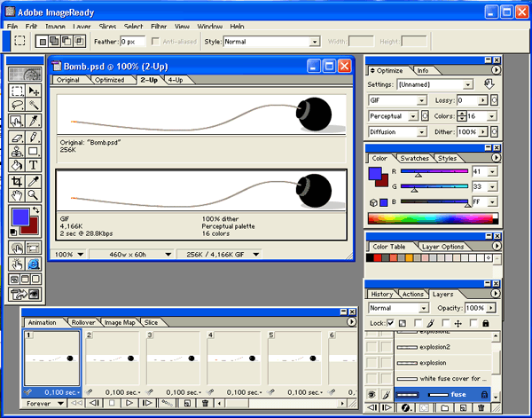The height and width of the screenshot is (418, 532).
Task: Toggle lock position checkbox
Action: click(445, 323)
